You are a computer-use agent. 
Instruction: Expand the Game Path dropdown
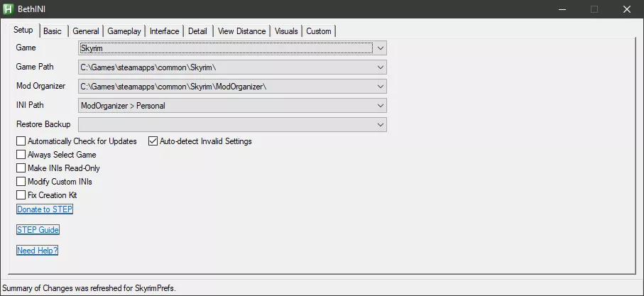232,67
